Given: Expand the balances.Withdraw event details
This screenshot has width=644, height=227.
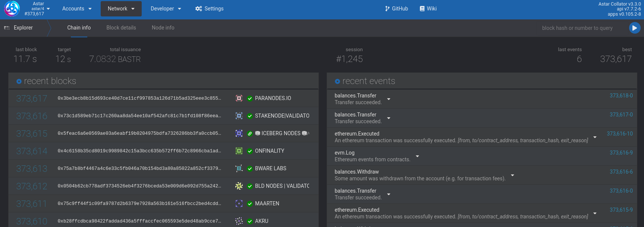Looking at the screenshot, I should (x=512, y=175).
